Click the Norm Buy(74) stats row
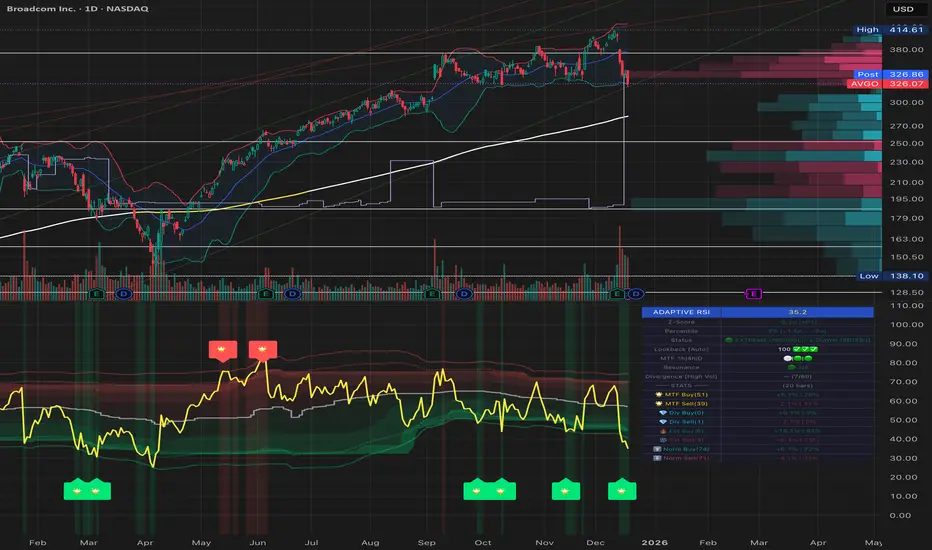Viewport: 932px width, 550px height. tap(758, 449)
